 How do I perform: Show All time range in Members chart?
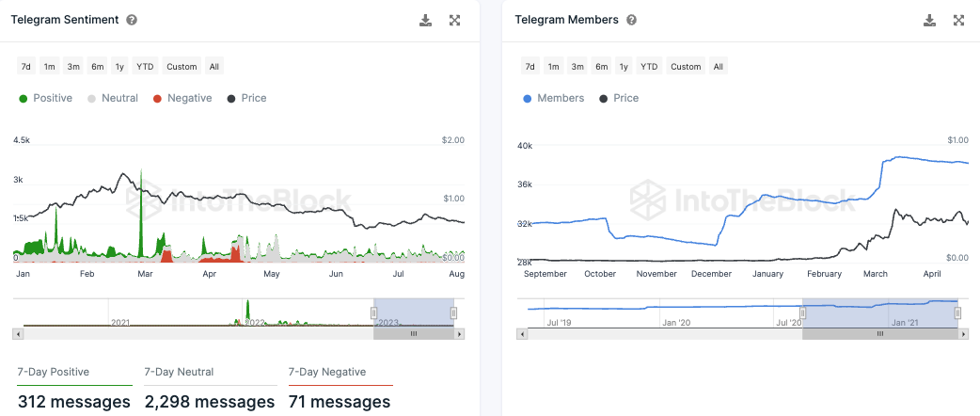[x=719, y=66]
